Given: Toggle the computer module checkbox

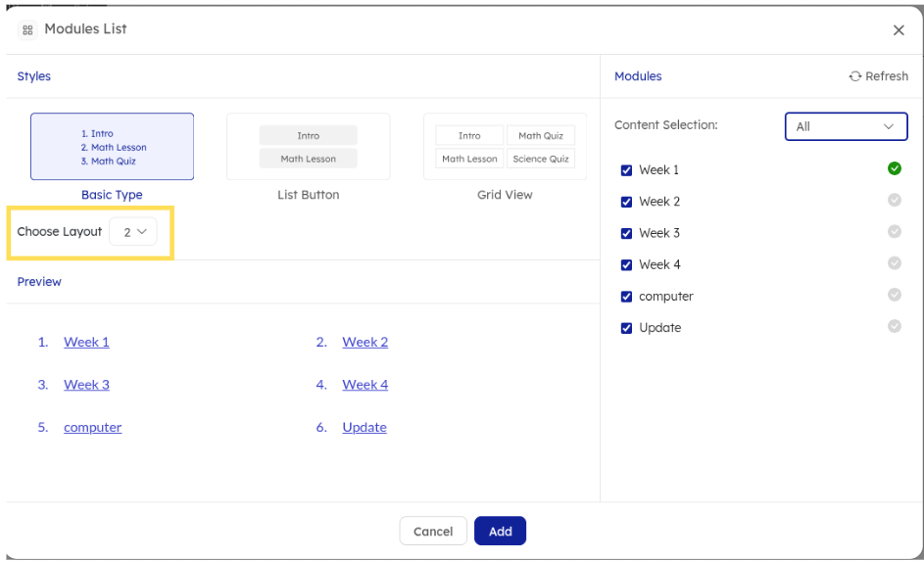Looking at the screenshot, I should coord(627,297).
